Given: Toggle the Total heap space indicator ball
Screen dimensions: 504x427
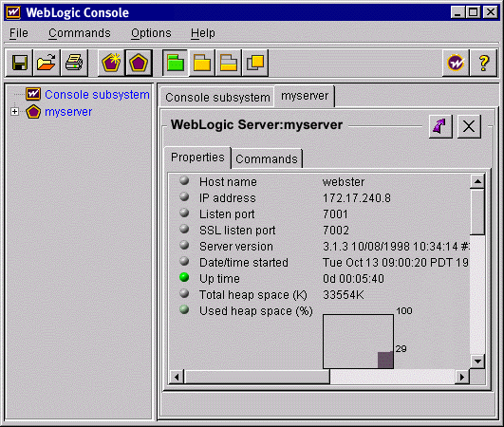Looking at the screenshot, I should pyautogui.click(x=184, y=293).
